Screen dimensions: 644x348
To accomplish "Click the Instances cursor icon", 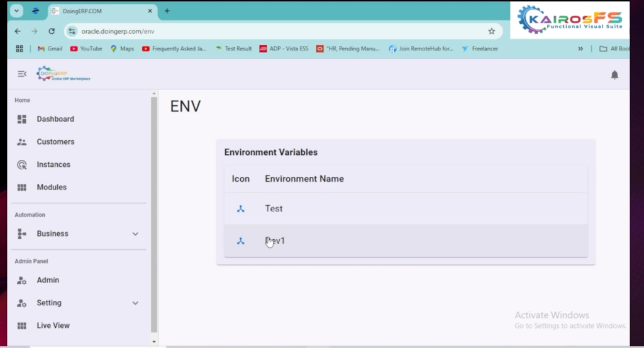I will tap(22, 165).
